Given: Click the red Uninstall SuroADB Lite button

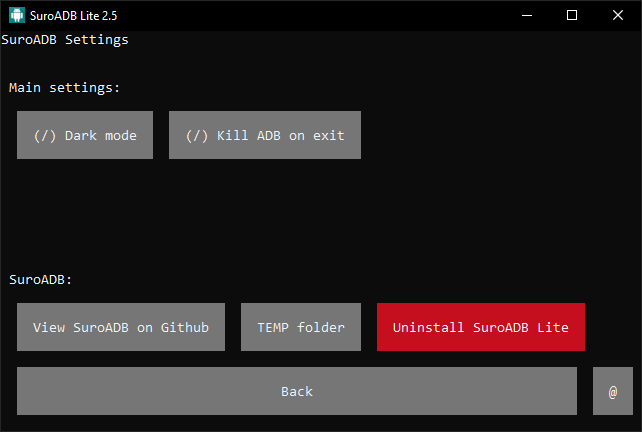Looking at the screenshot, I should [x=481, y=327].
